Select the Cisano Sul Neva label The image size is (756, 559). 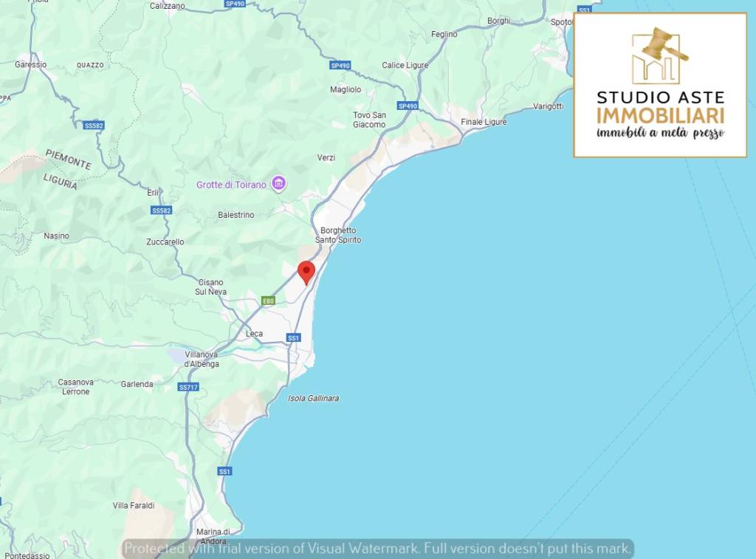pos(210,287)
